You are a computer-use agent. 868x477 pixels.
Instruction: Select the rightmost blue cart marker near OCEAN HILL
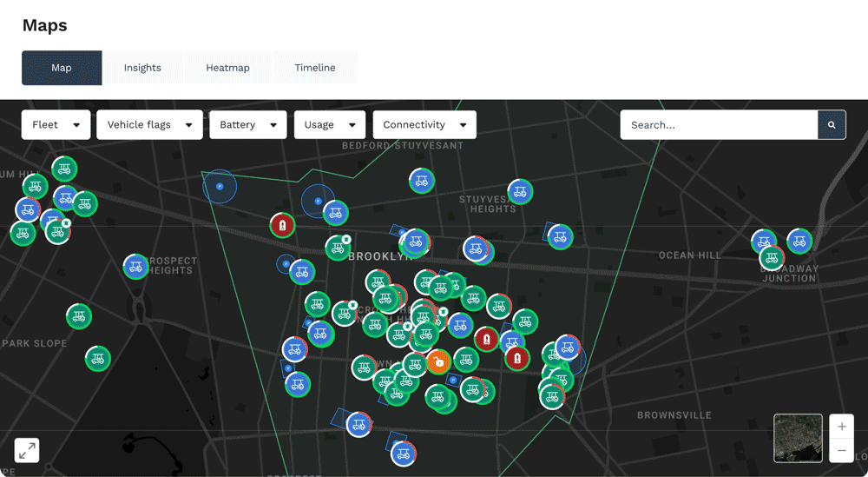799,241
